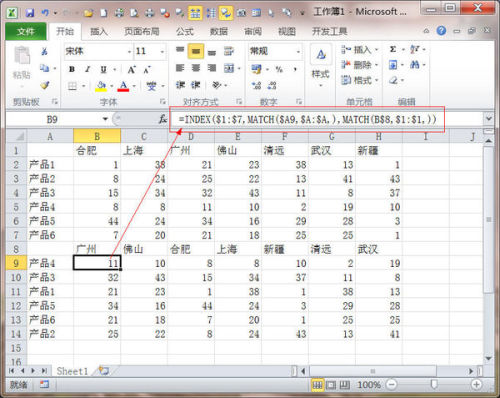Image resolution: width=500 pixels, height=398 pixels.
Task: Switch to the Formulas (公式) tab
Action: (x=185, y=32)
